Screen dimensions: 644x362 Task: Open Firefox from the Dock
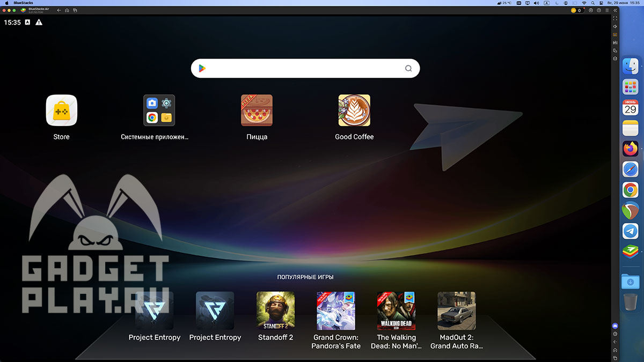[630, 149]
